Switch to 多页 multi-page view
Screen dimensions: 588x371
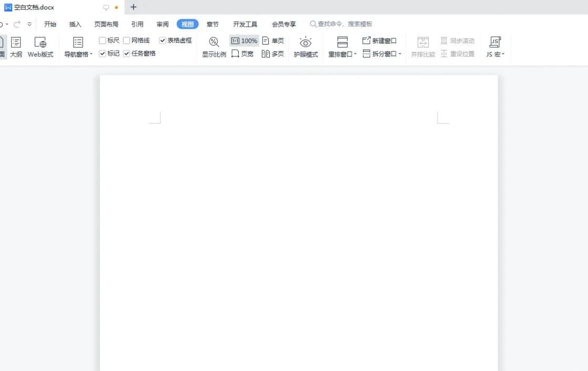pyautogui.click(x=272, y=54)
